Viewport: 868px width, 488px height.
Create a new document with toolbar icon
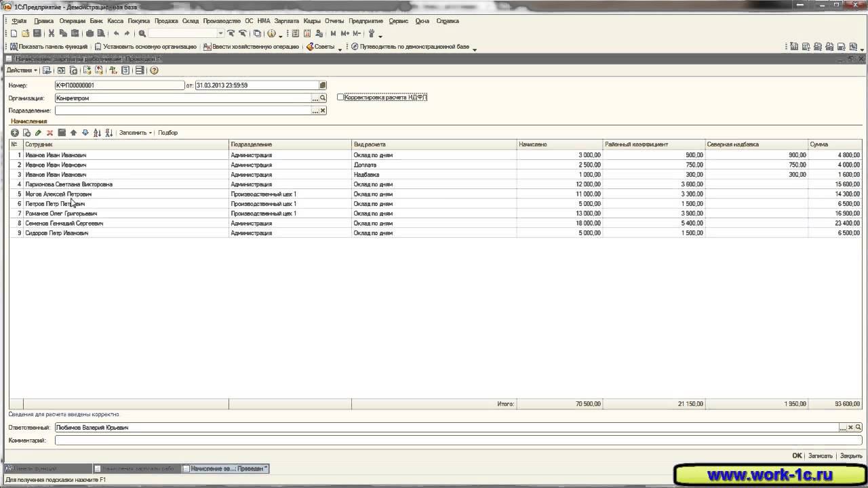pyautogui.click(x=14, y=33)
